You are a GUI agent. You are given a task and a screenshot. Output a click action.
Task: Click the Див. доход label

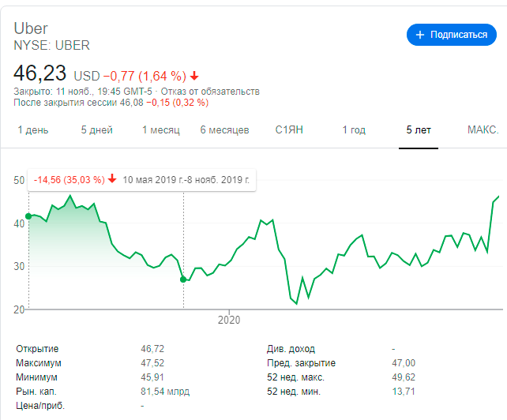[x=291, y=349]
